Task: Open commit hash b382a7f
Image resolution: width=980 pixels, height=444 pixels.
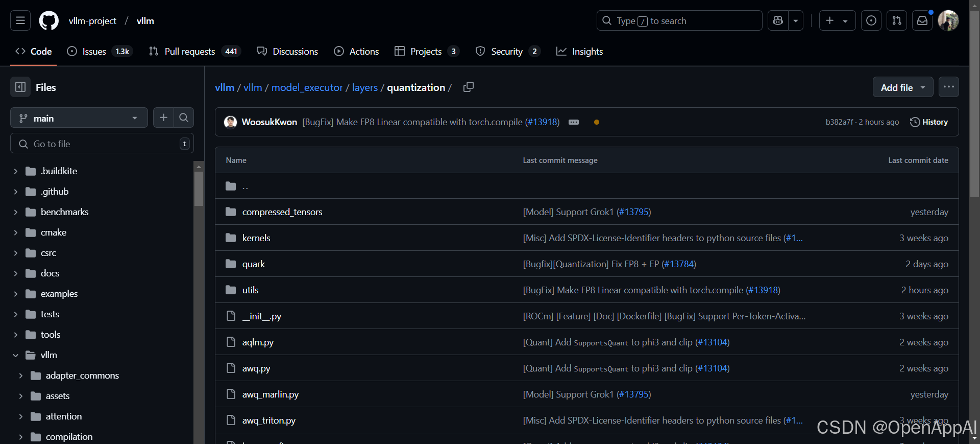Action: (839, 122)
